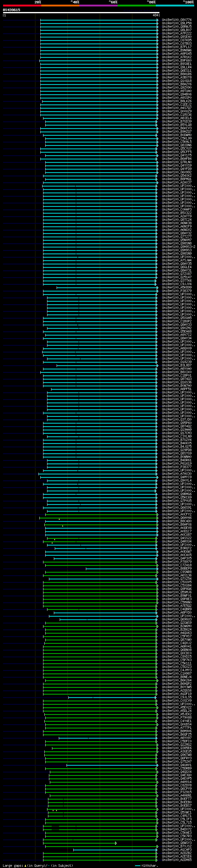
Task: Select UniRef100_A2DH65 label
Action: [x=176, y=859]
